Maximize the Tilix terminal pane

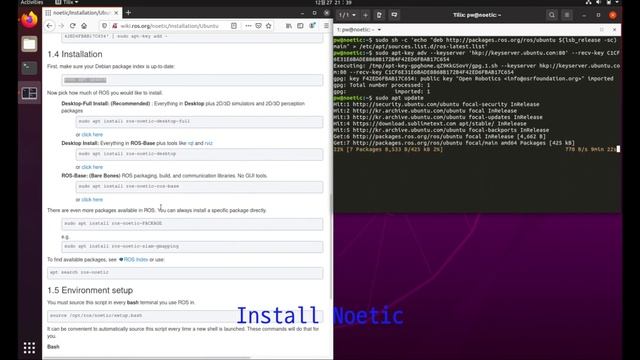[x=602, y=30]
